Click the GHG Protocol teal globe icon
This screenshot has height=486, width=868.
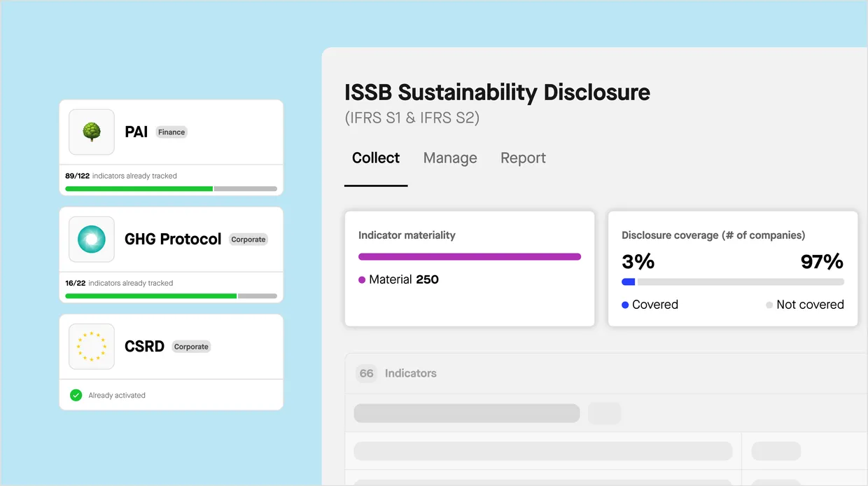coord(92,239)
